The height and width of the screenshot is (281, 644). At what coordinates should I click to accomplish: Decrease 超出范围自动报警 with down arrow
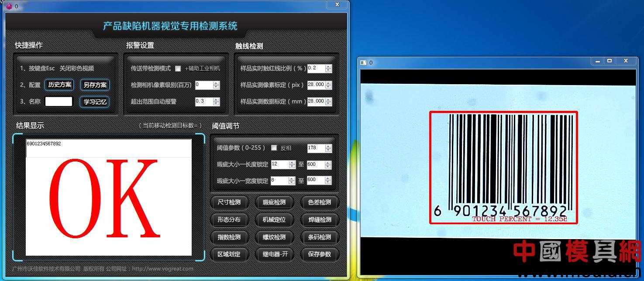(216, 104)
